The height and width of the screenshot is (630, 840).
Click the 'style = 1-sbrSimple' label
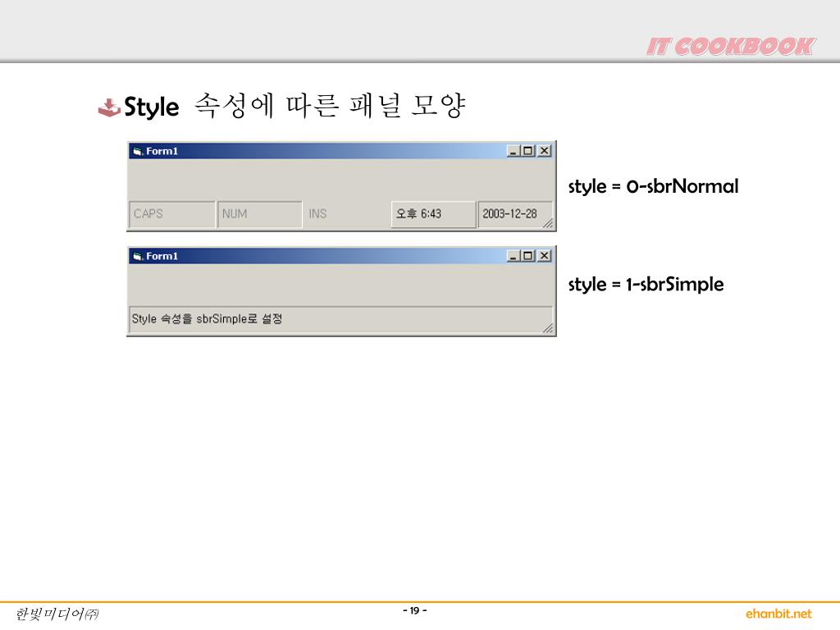pyautogui.click(x=646, y=285)
